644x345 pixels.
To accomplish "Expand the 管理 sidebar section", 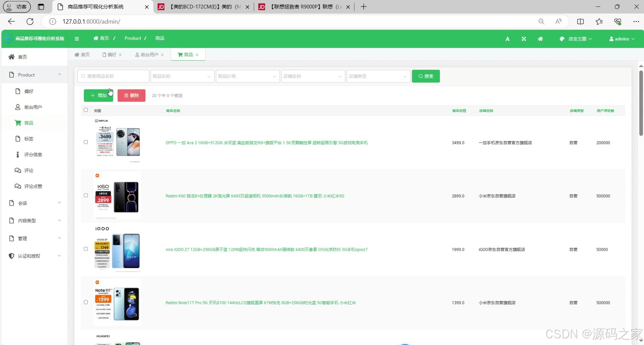I will pos(34,239).
